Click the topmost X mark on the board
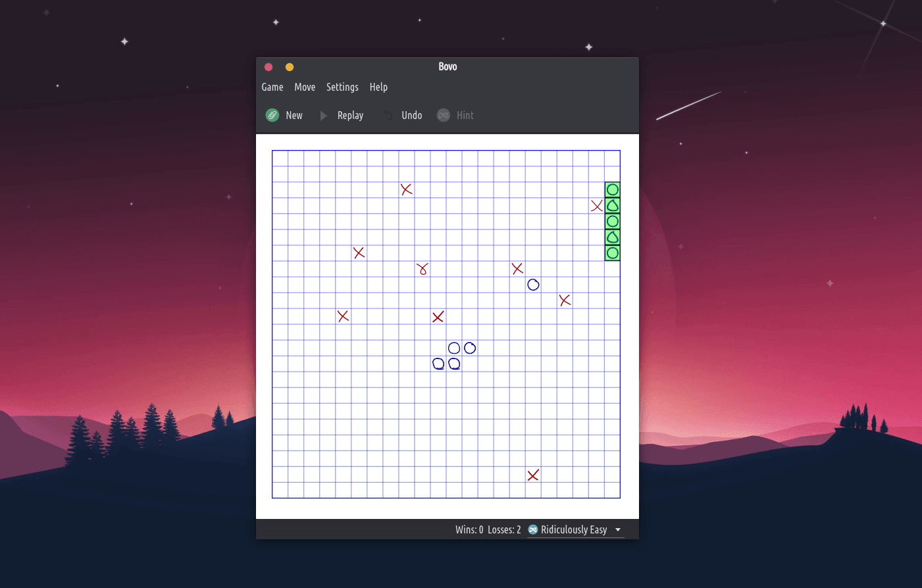The image size is (922, 588). 407,189
